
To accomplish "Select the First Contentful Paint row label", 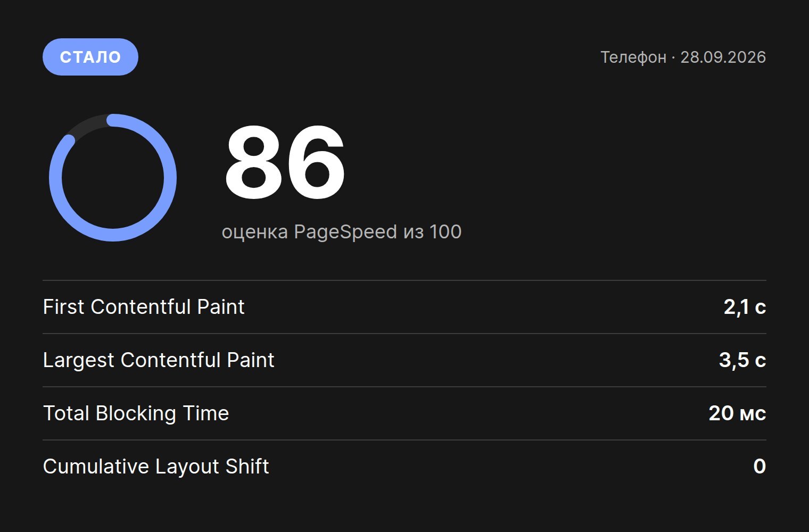I will coord(144,307).
